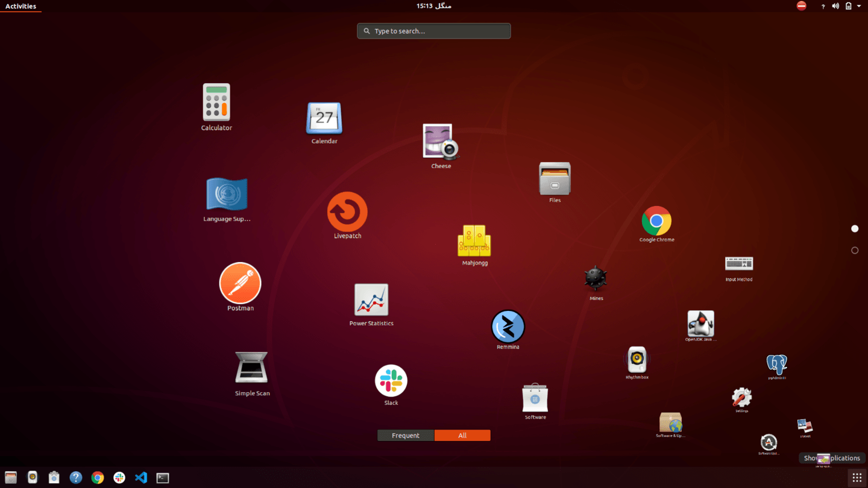This screenshot has width=868, height=488.
Task: Switch to the Frequent apps view
Action: [406, 436]
